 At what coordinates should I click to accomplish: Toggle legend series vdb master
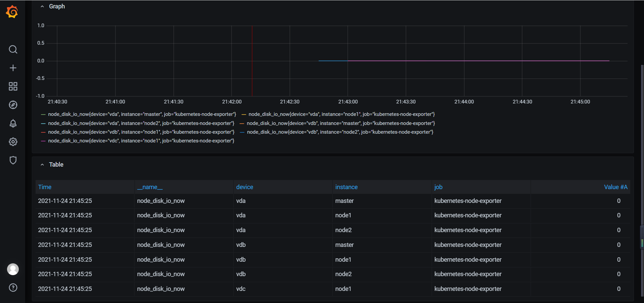click(341, 123)
